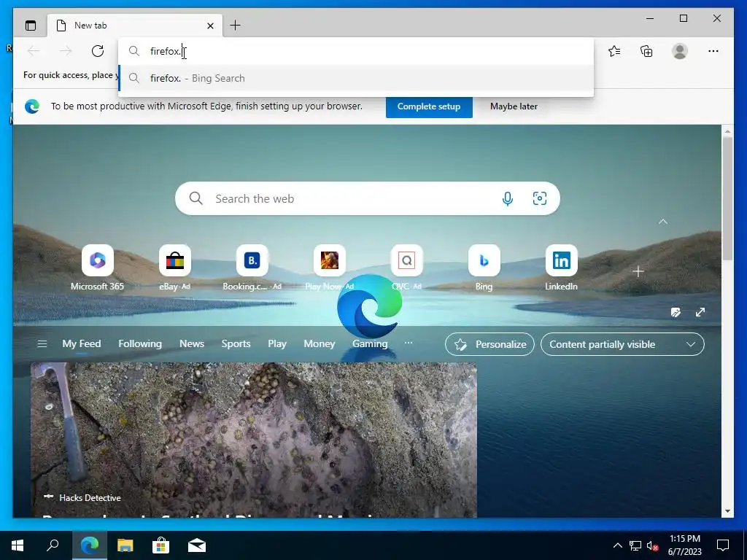Switch to Following tab
The image size is (747, 560).
[140, 344]
